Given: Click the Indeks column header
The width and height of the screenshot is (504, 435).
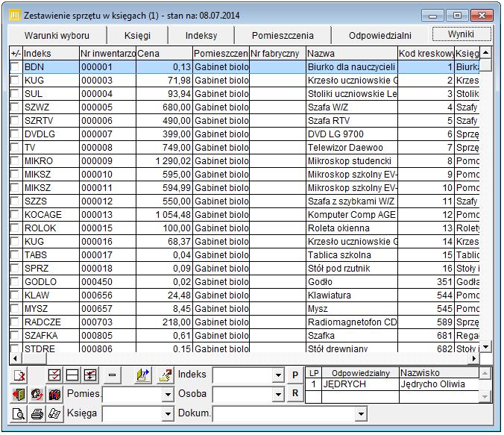Looking at the screenshot, I should pyautogui.click(x=51, y=54).
